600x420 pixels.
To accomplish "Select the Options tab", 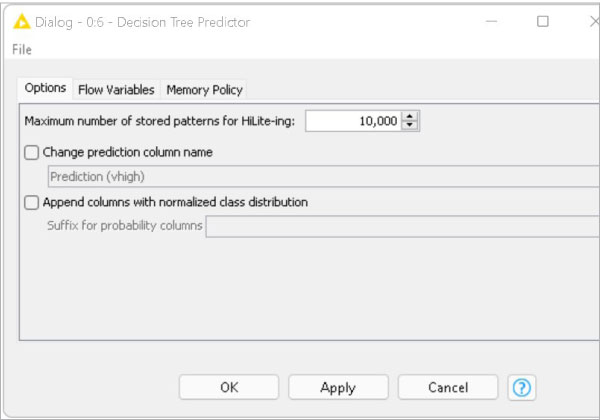I will 45,88.
